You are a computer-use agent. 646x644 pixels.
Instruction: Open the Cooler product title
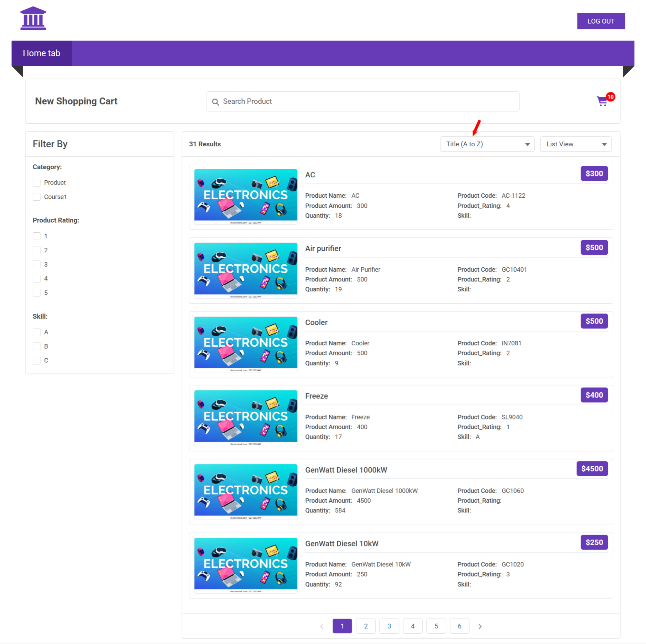[x=316, y=322]
